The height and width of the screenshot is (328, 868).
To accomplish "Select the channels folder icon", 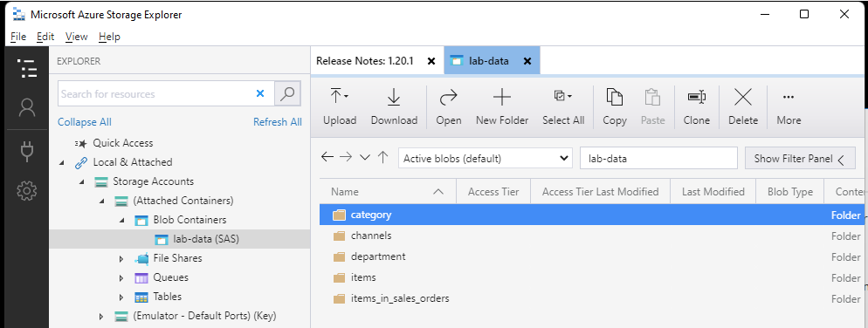I will click(339, 236).
